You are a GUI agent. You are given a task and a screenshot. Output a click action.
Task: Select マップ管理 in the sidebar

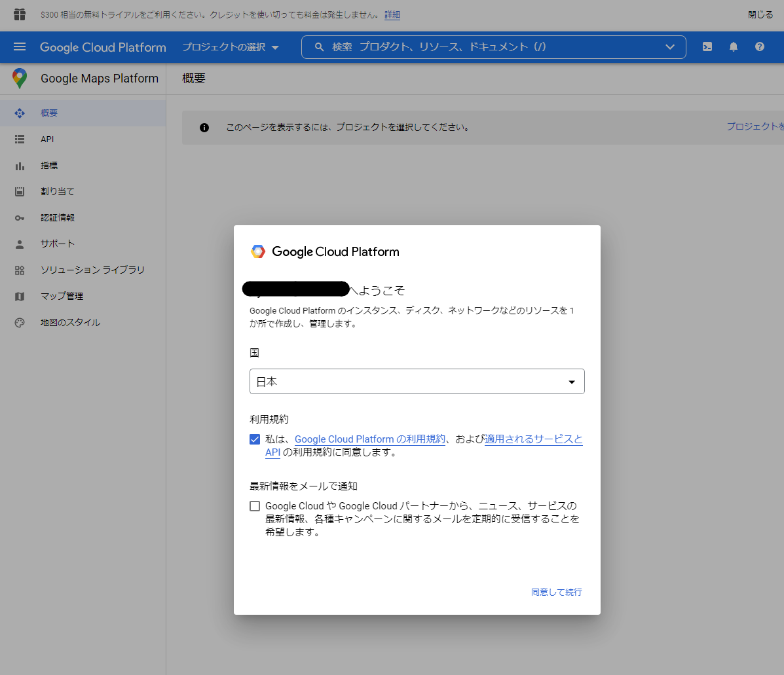pos(83,297)
